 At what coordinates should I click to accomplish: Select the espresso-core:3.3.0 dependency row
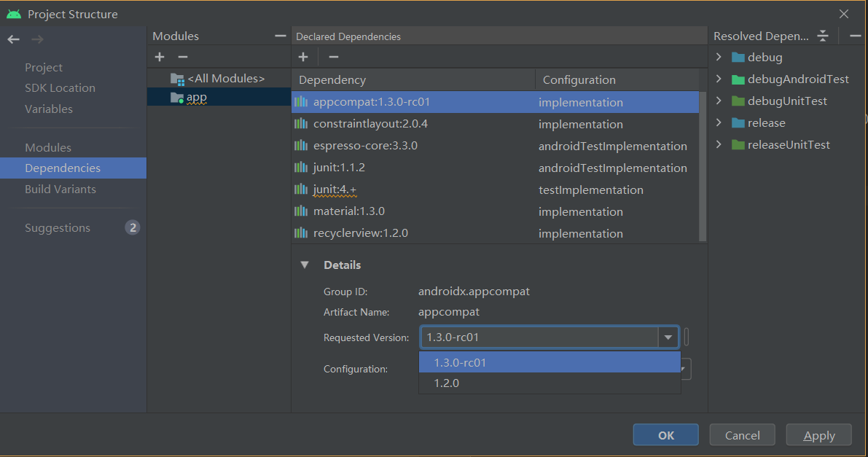click(x=496, y=146)
